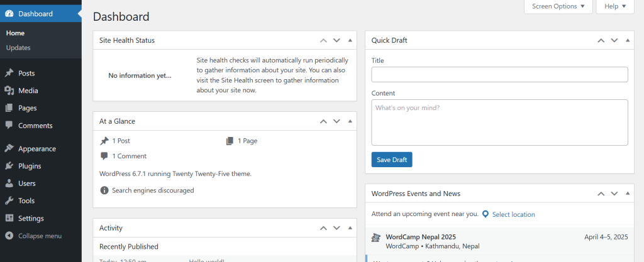The image size is (644, 262).
Task: Click the Users person icon
Action: pyautogui.click(x=9, y=183)
